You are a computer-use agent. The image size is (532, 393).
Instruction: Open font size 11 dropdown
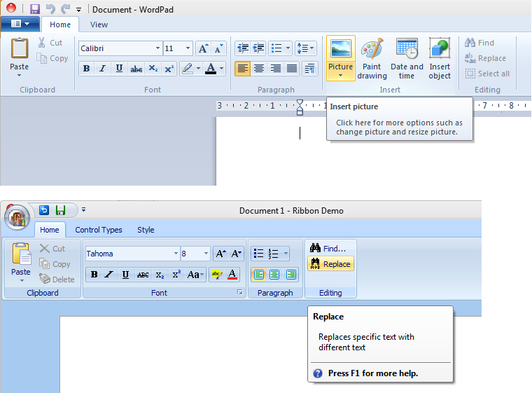point(188,48)
